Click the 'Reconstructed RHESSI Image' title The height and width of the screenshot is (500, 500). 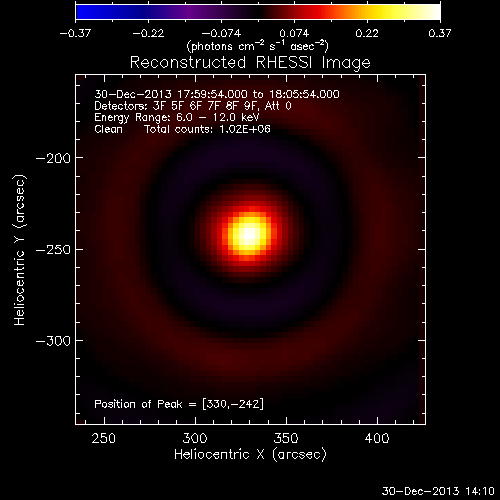click(x=250, y=63)
